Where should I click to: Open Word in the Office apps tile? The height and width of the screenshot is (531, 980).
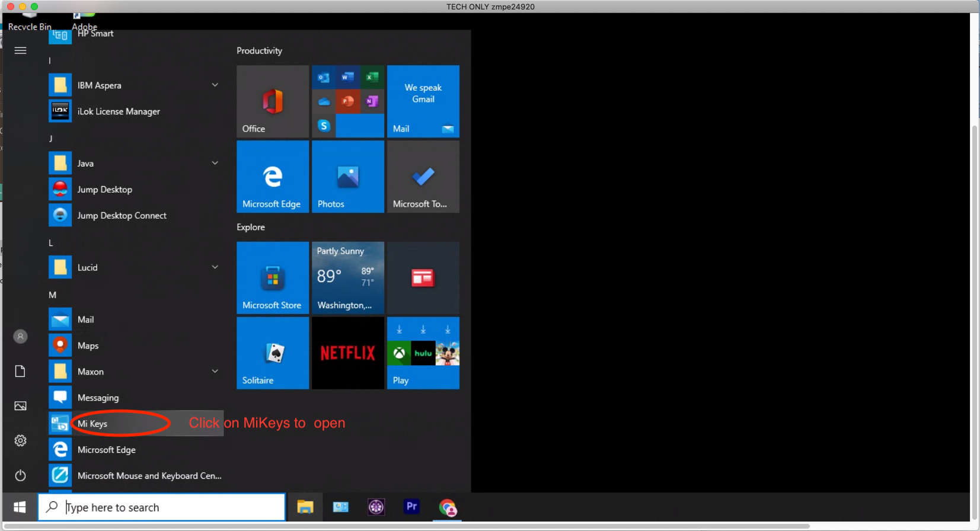348,77
